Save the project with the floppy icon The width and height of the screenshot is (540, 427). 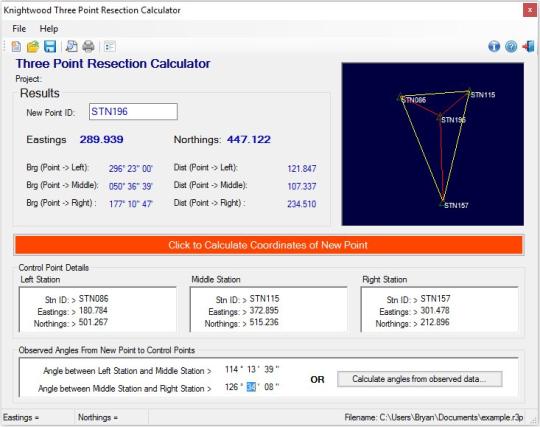[50, 46]
